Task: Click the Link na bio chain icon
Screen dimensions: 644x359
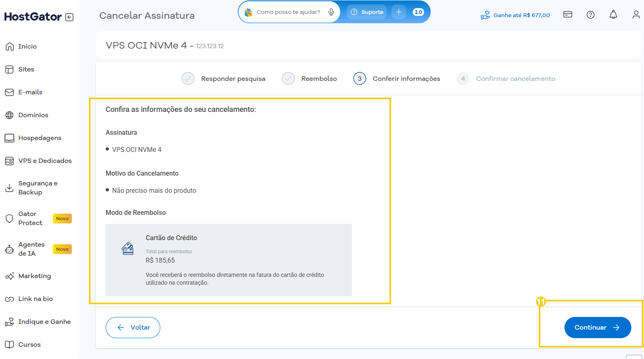Action: point(9,299)
